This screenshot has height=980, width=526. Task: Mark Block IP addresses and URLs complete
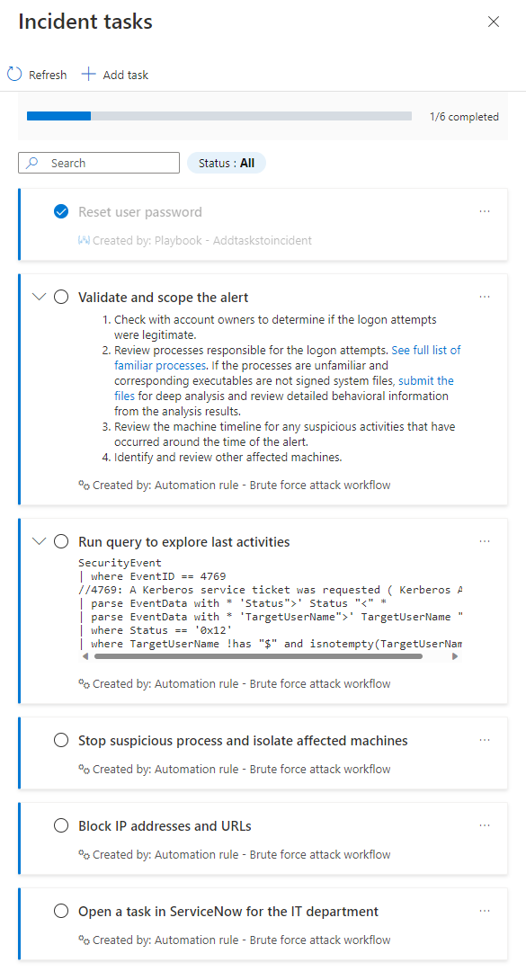(60, 824)
